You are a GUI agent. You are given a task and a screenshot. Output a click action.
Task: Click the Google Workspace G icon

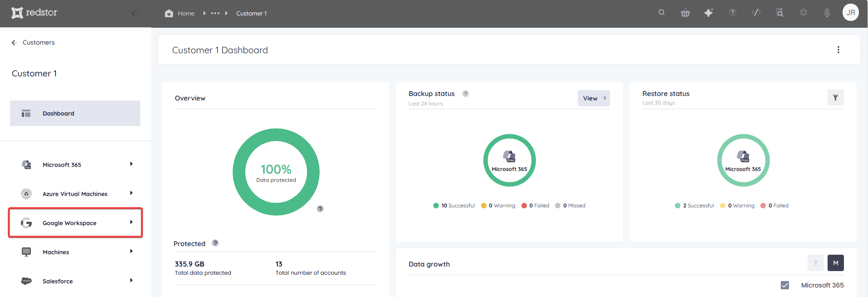(26, 223)
